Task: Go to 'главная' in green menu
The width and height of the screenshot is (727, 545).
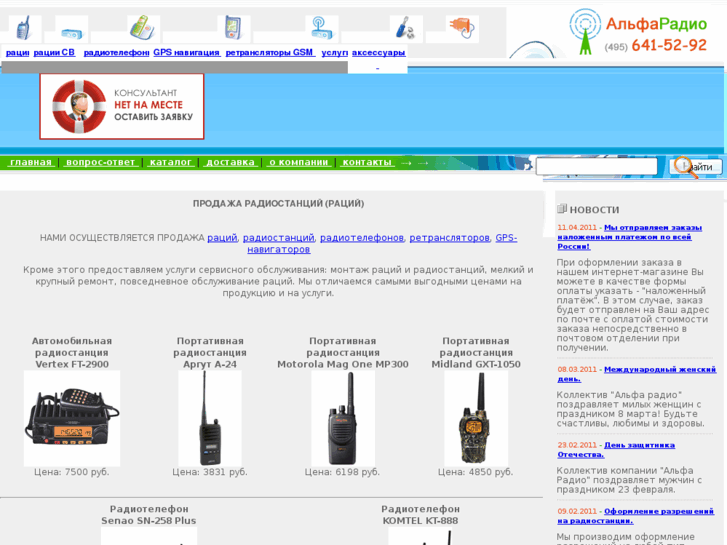Action: pyautogui.click(x=31, y=162)
